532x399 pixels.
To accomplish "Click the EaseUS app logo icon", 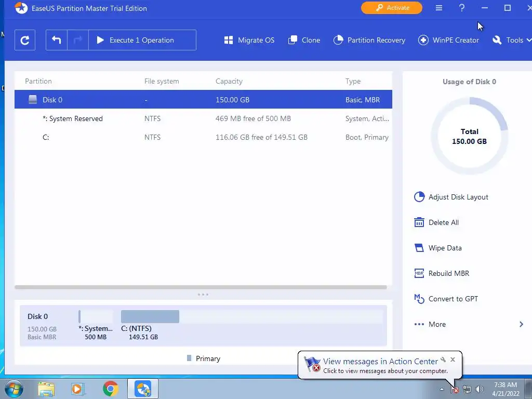I will tap(21, 8).
